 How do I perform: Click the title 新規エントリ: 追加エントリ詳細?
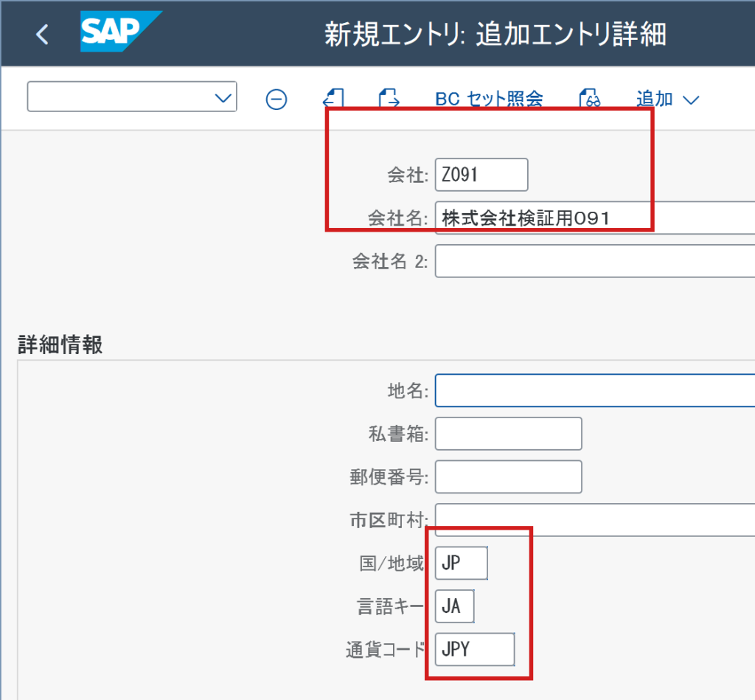pos(495,34)
